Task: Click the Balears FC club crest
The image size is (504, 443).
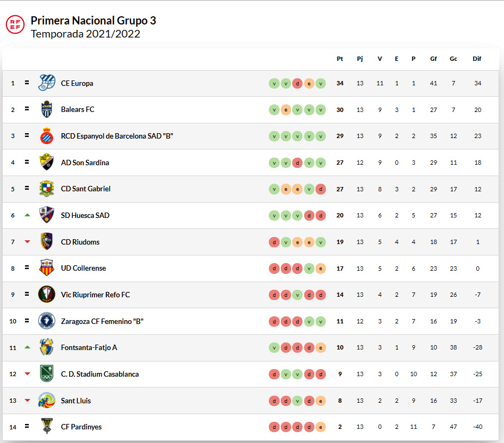Action: (x=47, y=109)
